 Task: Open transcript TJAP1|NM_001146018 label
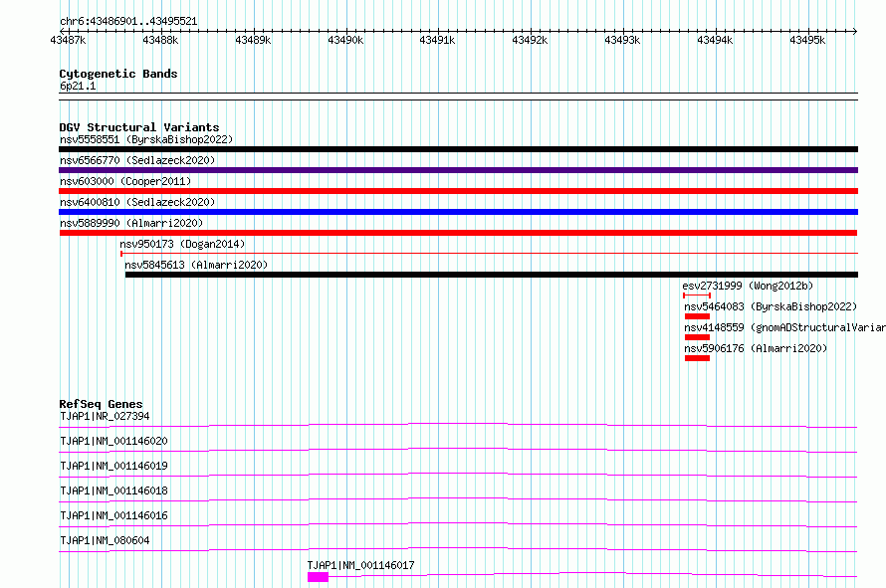(113, 490)
